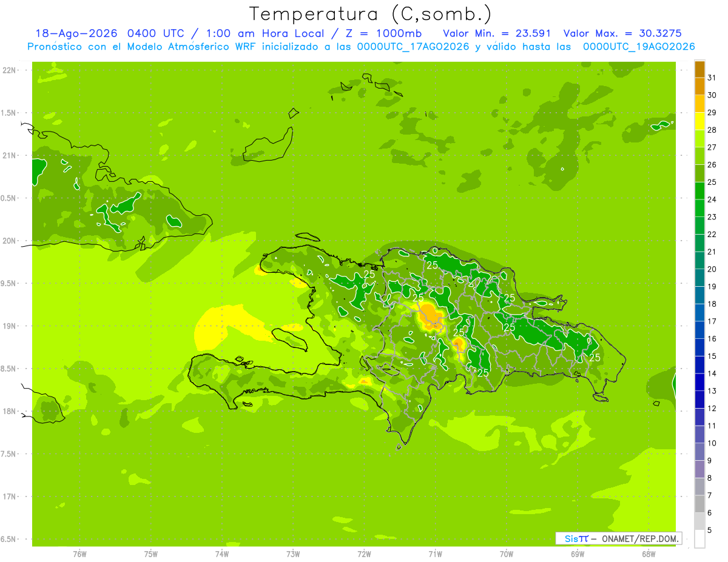Click the Temperatura (C,somb.) title
The height and width of the screenshot is (562, 728).
click(x=371, y=14)
